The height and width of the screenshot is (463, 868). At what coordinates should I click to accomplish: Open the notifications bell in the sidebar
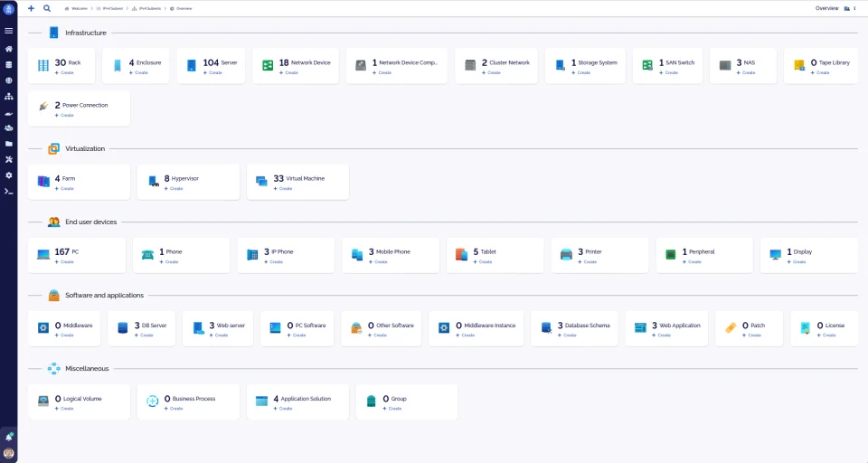coord(8,437)
